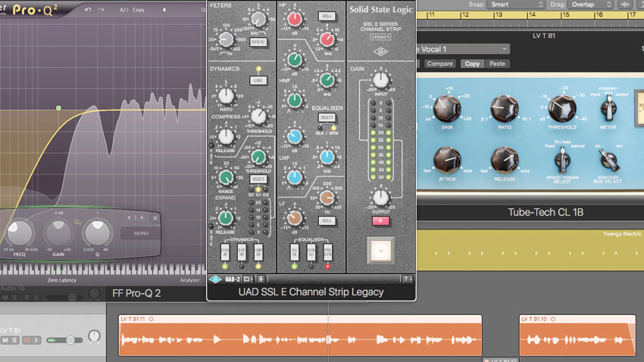Click the MONO button in Pro-Q 2
The image size is (644, 362).
[141, 233]
